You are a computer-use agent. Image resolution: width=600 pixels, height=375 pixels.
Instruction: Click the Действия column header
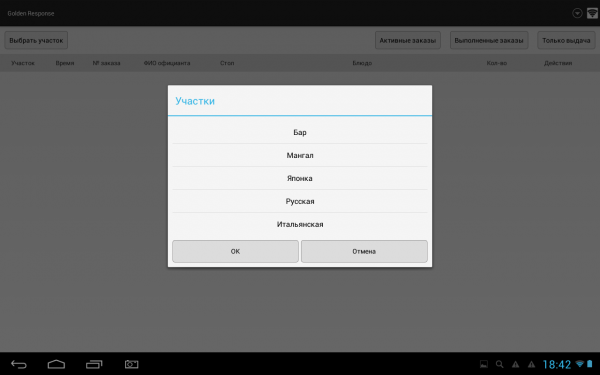coord(558,63)
